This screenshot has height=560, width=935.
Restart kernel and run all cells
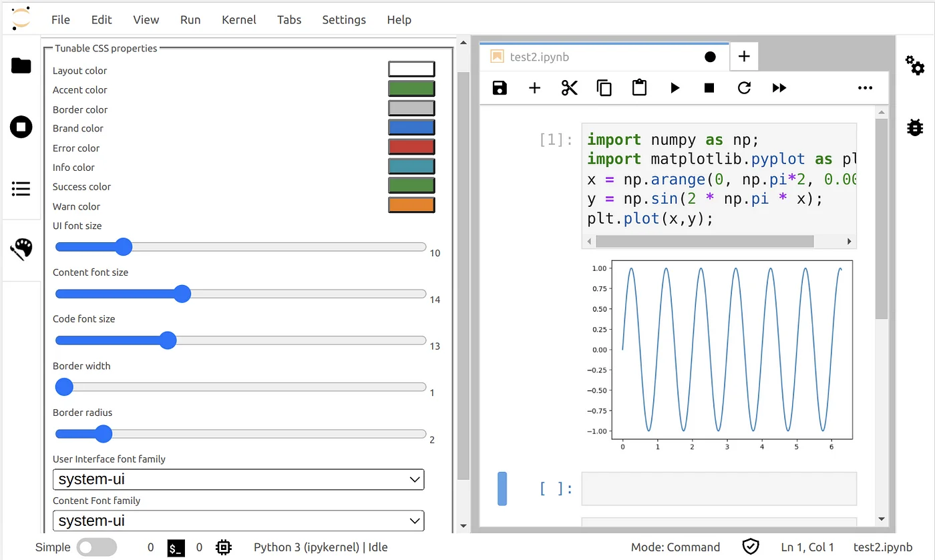coord(779,87)
